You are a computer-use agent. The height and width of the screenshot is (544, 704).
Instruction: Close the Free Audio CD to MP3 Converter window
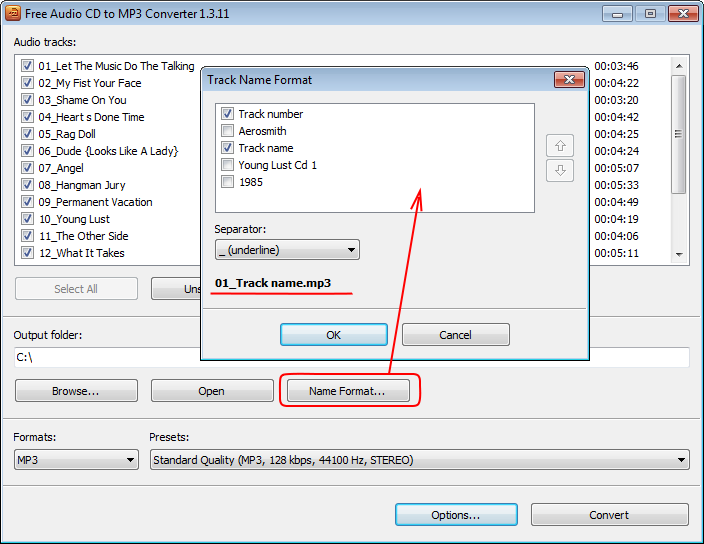tap(683, 14)
